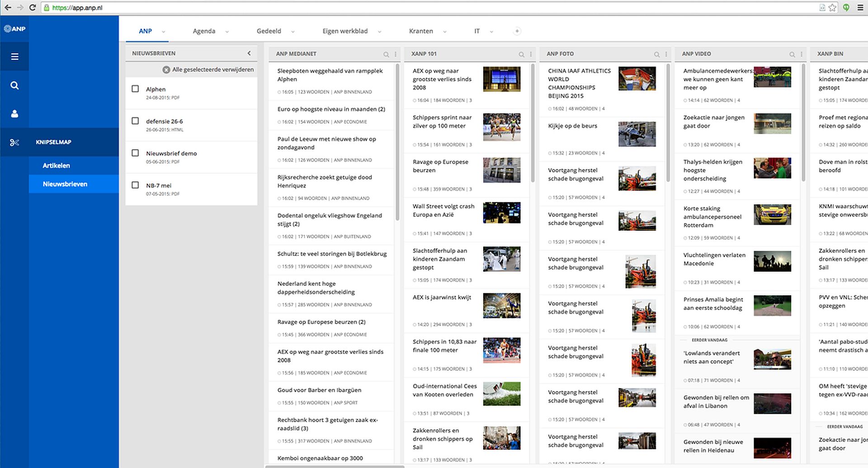Image resolution: width=868 pixels, height=468 pixels.
Task: Open the hamburger menu in the sidebar
Action: point(14,56)
